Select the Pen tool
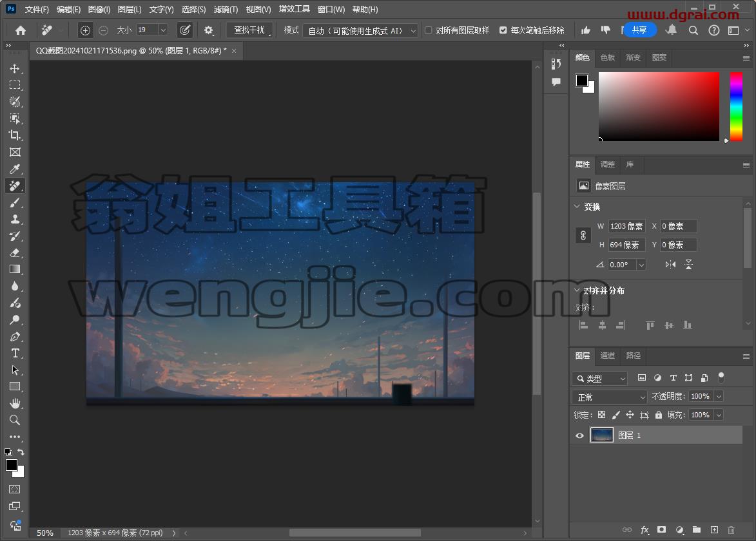The width and height of the screenshot is (756, 541). tap(14, 337)
